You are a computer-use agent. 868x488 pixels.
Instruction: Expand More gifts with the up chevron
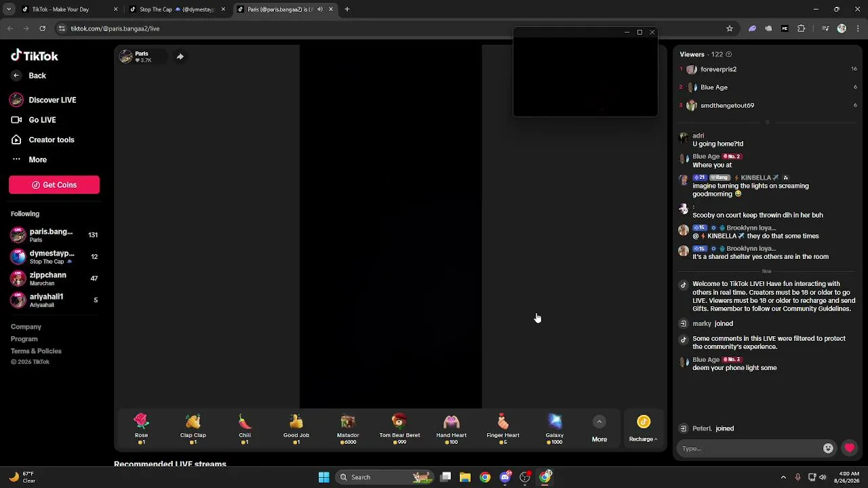[599, 422]
